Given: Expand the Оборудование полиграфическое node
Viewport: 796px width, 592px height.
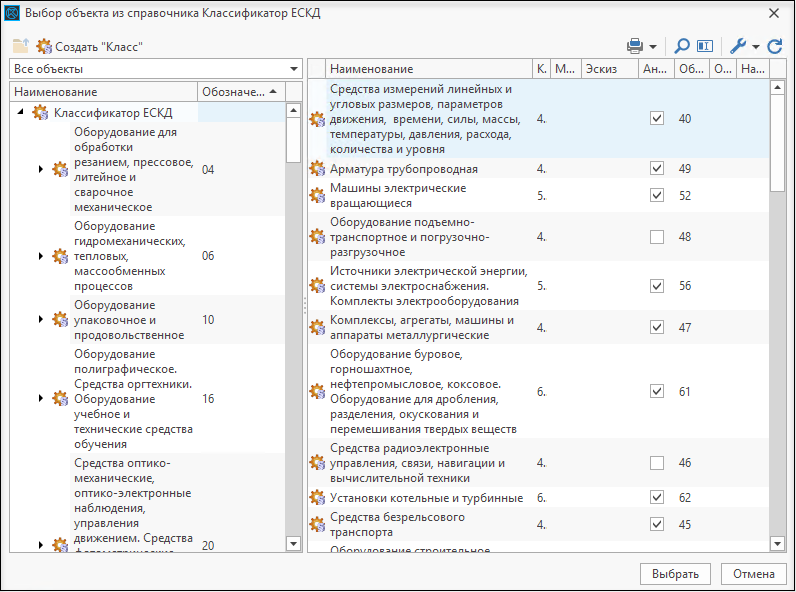Looking at the screenshot, I should pyautogui.click(x=41, y=399).
